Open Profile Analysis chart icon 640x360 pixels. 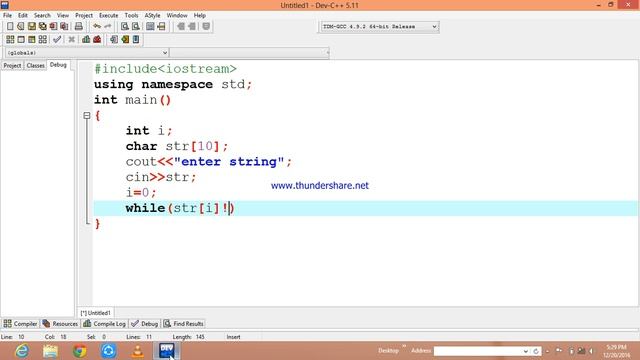point(86,40)
